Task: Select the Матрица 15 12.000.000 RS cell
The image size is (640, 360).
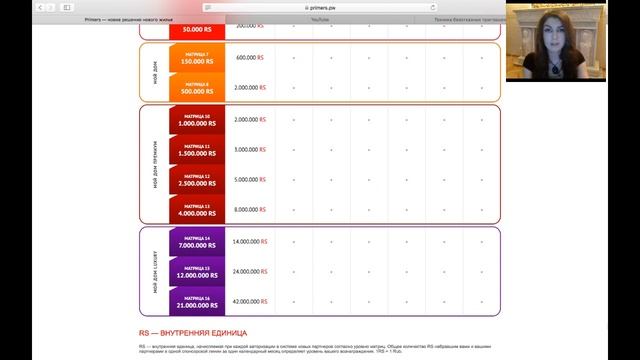Action: (197, 272)
